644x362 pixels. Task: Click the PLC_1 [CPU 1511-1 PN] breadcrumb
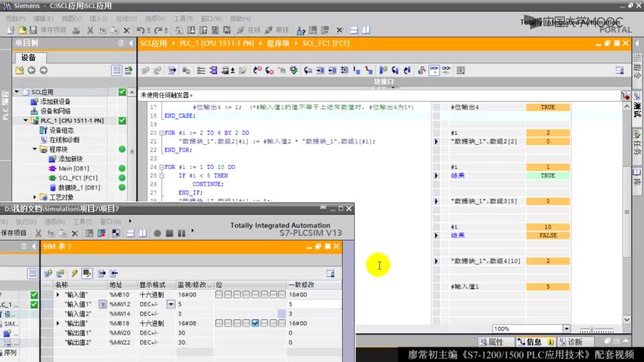click(217, 44)
